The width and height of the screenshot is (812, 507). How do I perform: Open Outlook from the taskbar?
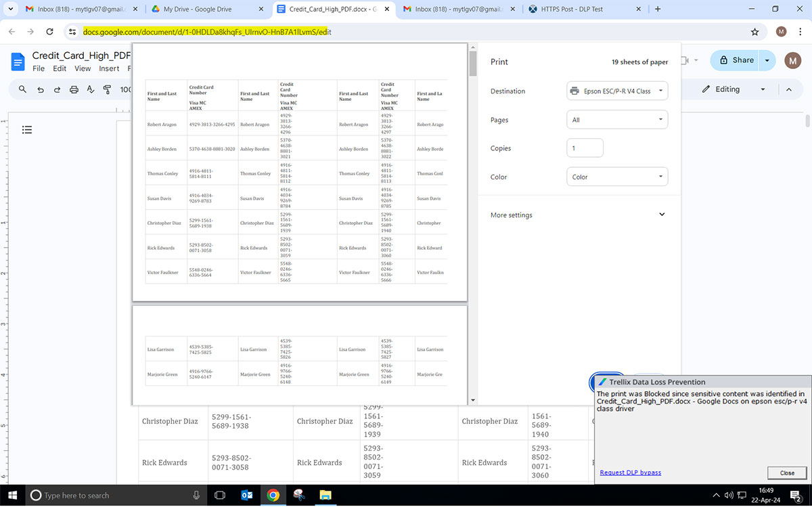click(246, 495)
